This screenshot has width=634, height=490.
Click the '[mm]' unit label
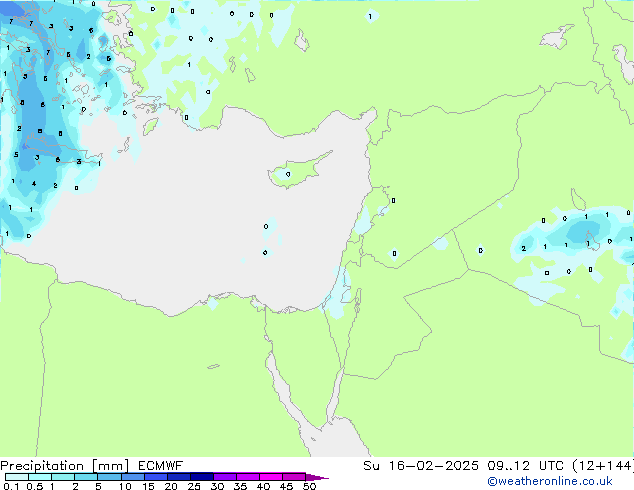pos(110,466)
